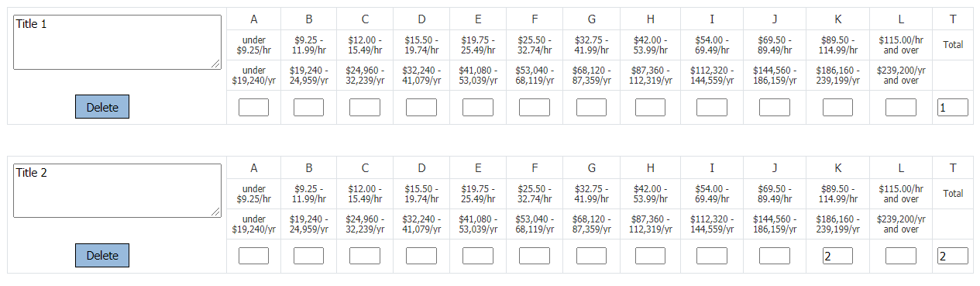Screen dimensions: 980x286
Task: Focus column D input in Title 1 row
Action: click(421, 107)
